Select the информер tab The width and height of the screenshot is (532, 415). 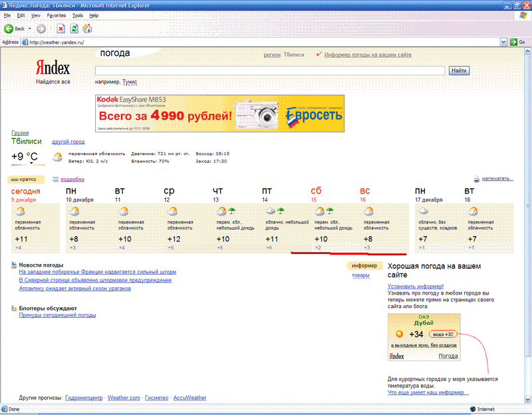pyautogui.click(x=364, y=266)
